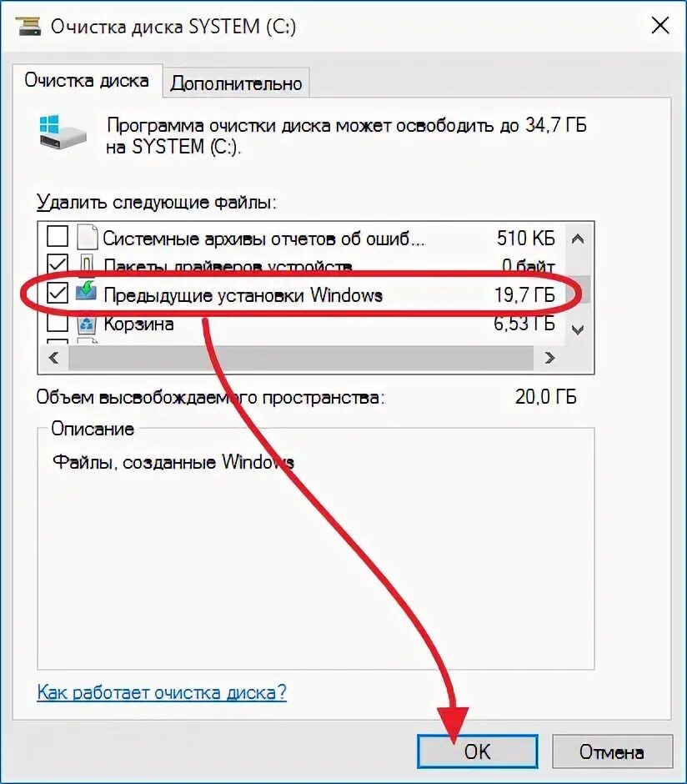The width and height of the screenshot is (687, 784).
Task: Click the horizontal scrollbar track
Action: [301, 358]
